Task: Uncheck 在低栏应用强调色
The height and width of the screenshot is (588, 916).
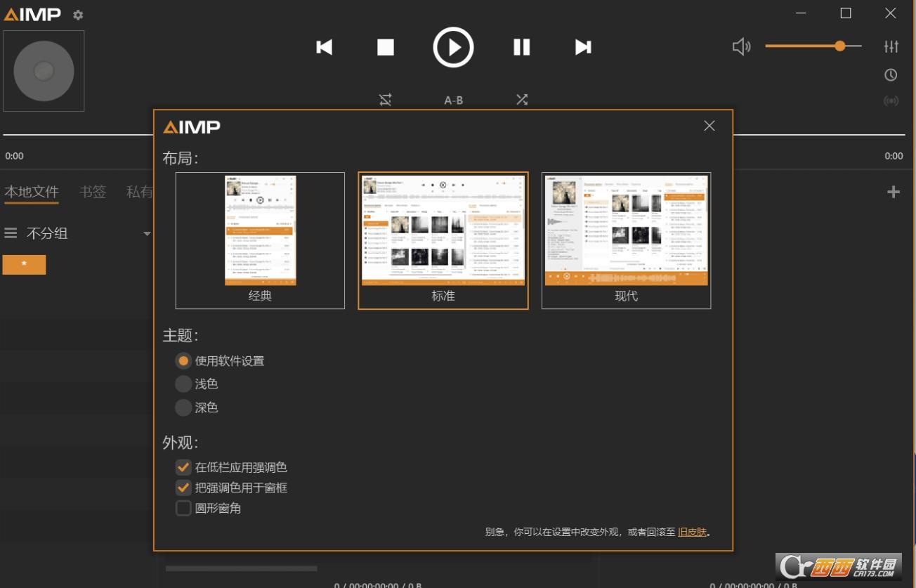Action: [183, 467]
